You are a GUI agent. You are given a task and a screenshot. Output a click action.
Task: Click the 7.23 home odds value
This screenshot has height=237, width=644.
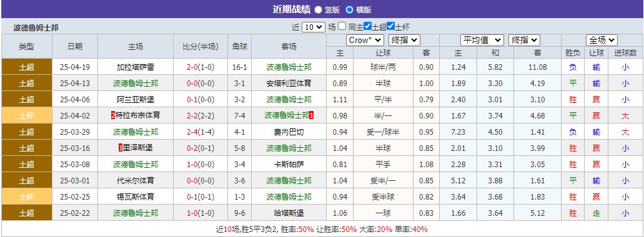[458, 132]
